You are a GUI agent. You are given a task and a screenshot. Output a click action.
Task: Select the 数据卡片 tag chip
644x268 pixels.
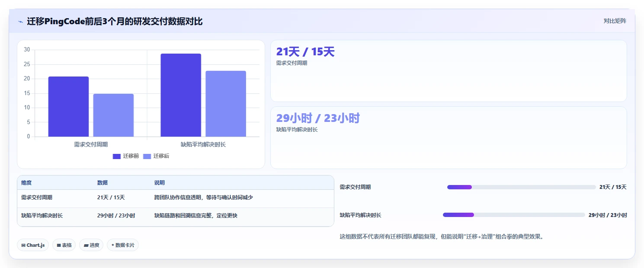[x=123, y=245]
